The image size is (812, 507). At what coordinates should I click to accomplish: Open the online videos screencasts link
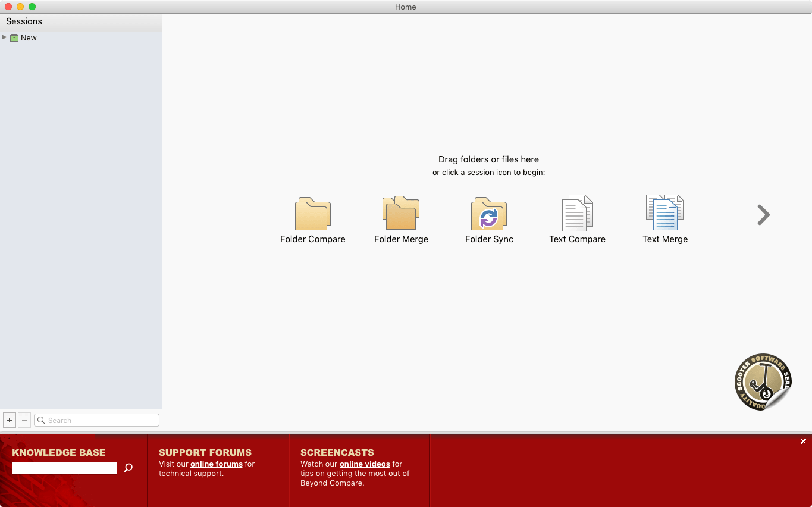pos(365,464)
